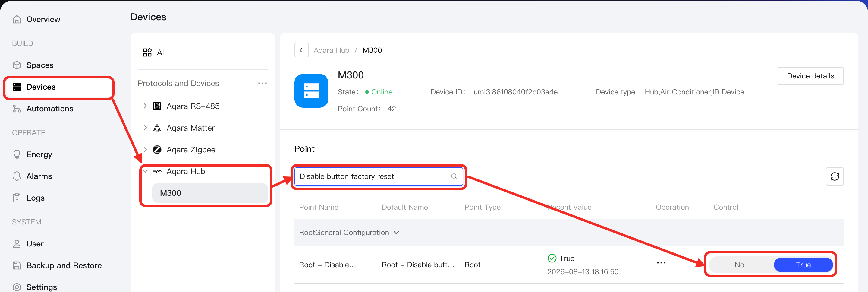The height and width of the screenshot is (292, 868).
Task: Click the Operation column header
Action: tap(672, 207)
